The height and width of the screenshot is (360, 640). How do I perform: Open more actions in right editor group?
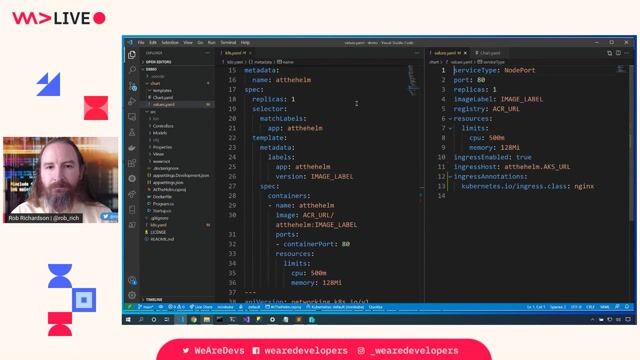click(627, 53)
